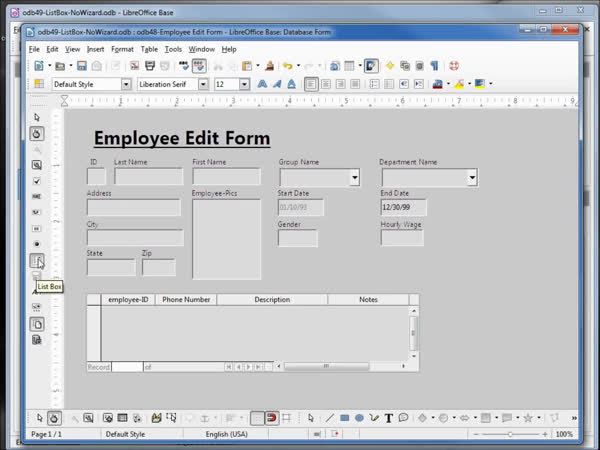Toggle AutoSpellcheck in the toolbar

coord(199,66)
